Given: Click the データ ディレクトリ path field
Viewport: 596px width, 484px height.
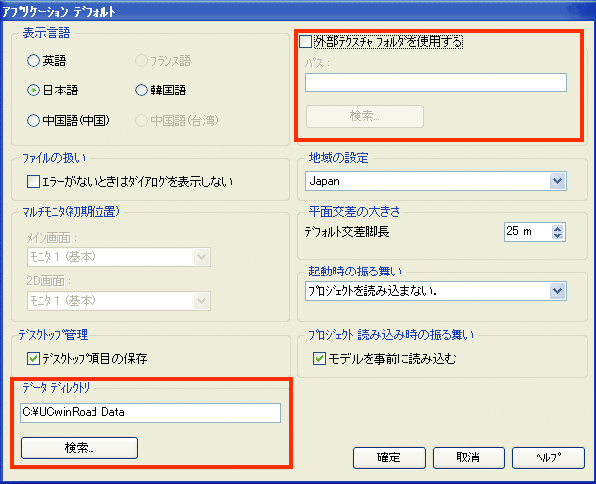Looking at the screenshot, I should point(151,413).
